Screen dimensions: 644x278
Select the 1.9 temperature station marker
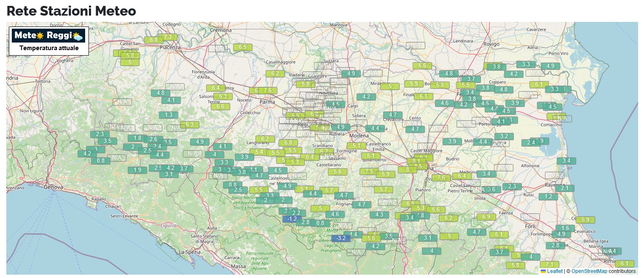137,170
